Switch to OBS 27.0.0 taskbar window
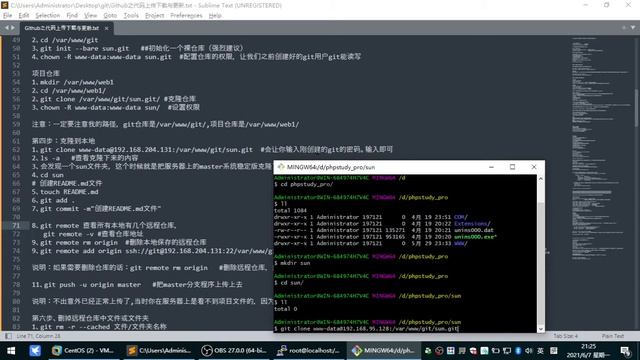640x360 pixels. pos(234,351)
